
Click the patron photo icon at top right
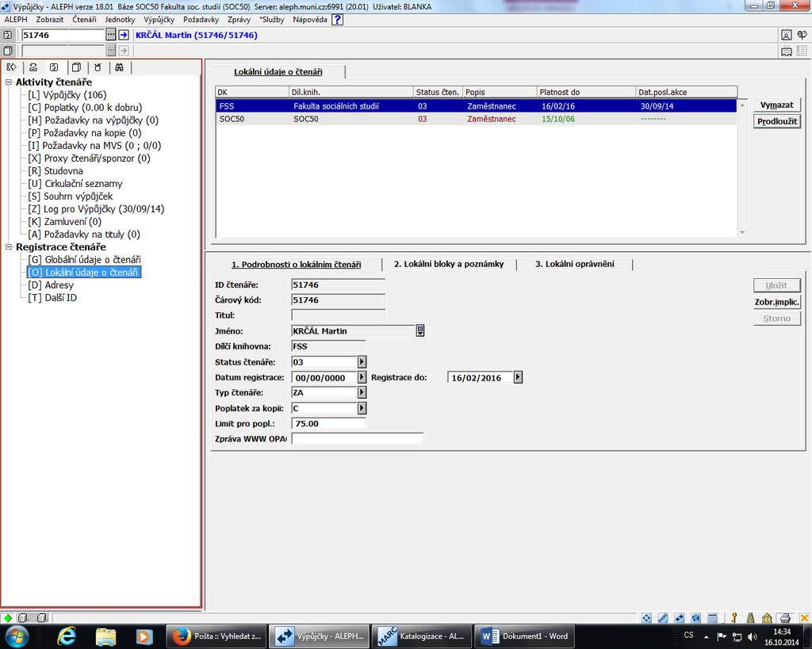pyautogui.click(x=786, y=35)
